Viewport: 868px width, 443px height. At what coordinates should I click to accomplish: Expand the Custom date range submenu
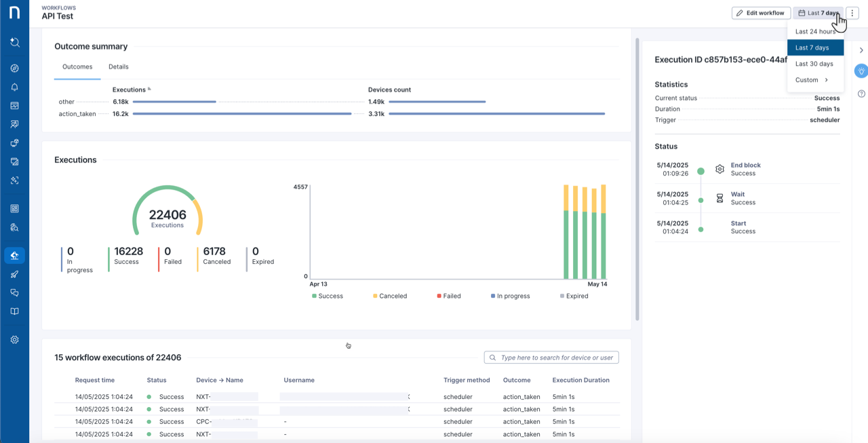tap(812, 80)
